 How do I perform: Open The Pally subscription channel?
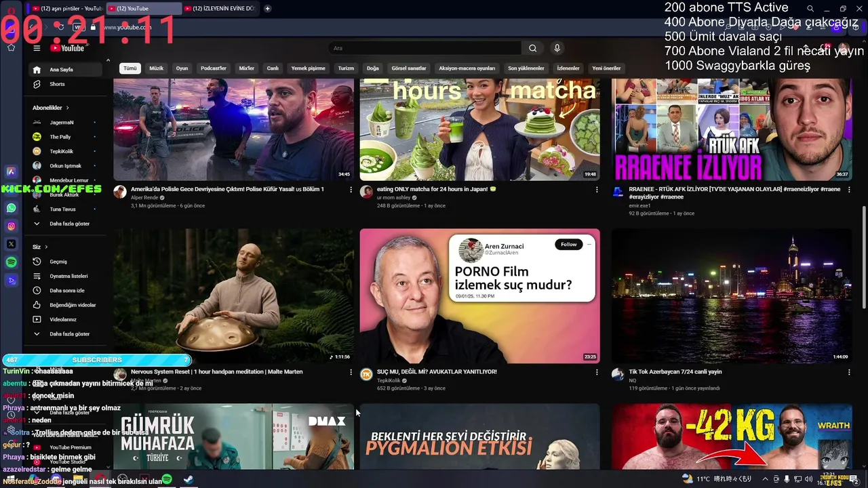66,137
